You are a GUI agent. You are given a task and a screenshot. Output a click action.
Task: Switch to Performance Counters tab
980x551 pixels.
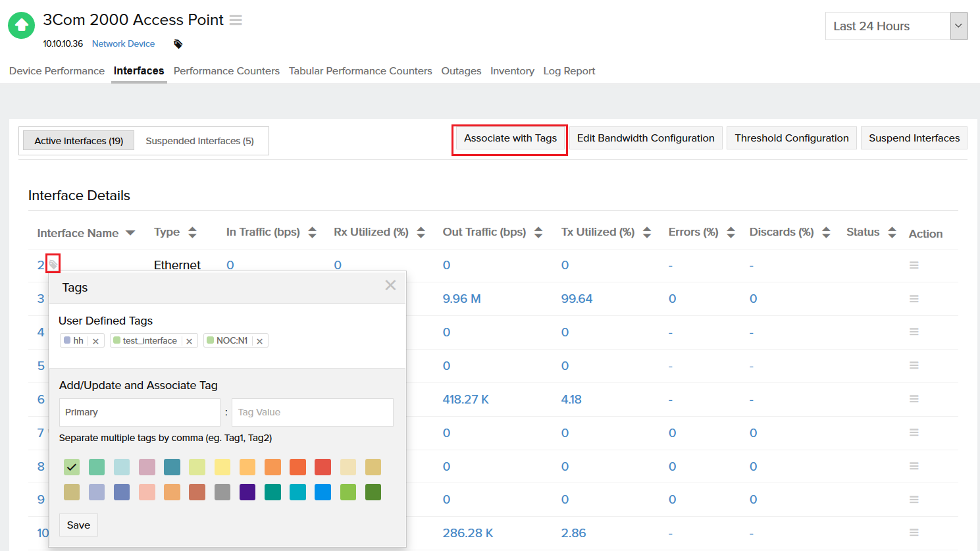226,71
